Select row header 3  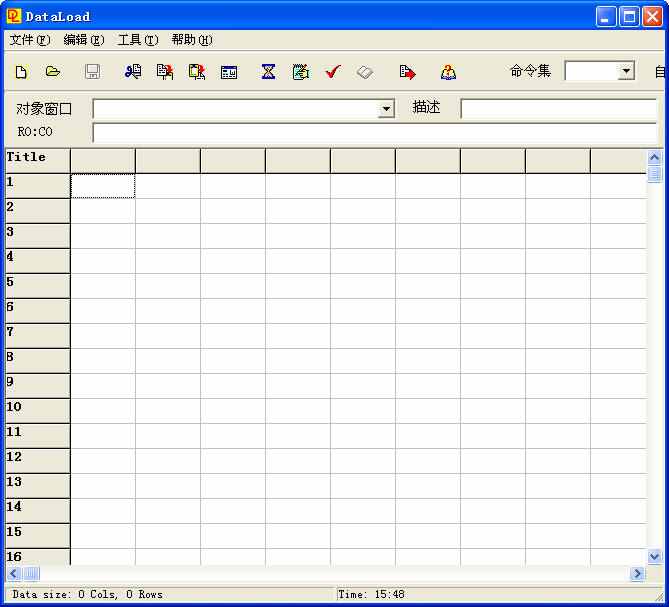click(38, 235)
